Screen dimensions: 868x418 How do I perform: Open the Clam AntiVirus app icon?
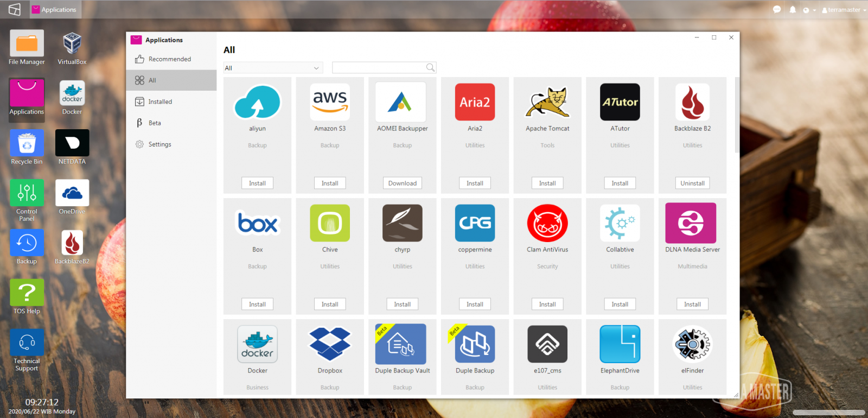(547, 223)
